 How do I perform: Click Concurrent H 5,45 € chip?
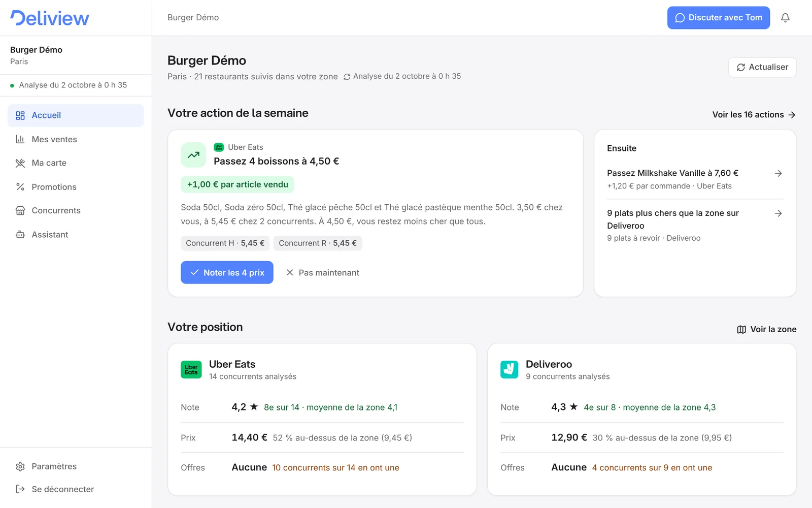pyautogui.click(x=225, y=243)
